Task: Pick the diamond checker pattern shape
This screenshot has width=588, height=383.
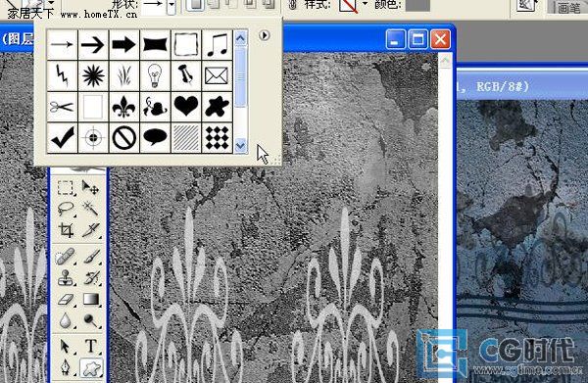Action: (x=218, y=138)
